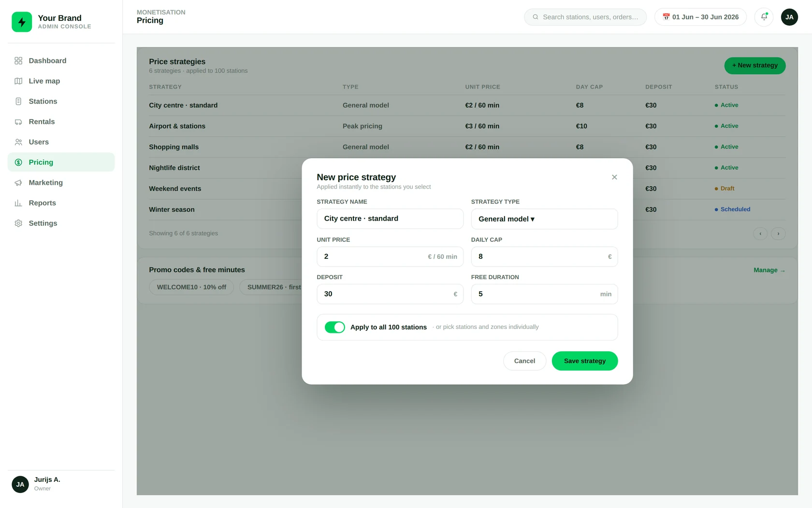The image size is (812, 508).
Task: Click the Scheduled status of Winter season
Action: [732, 209]
